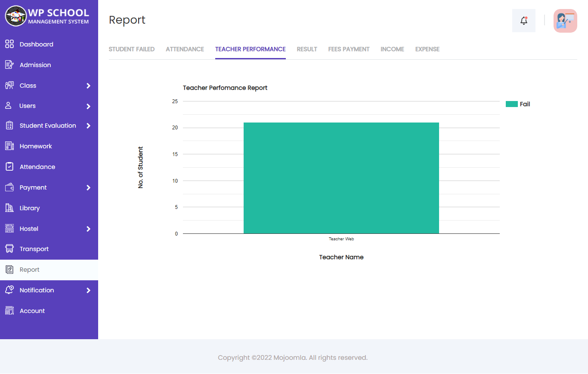Switch to the Income tab
The height and width of the screenshot is (374, 588).
(x=392, y=49)
